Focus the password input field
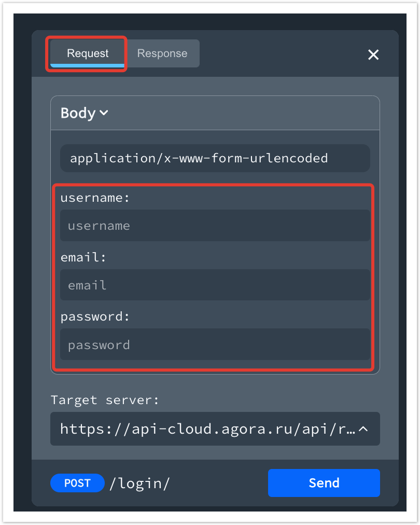420x525 pixels. [215, 344]
